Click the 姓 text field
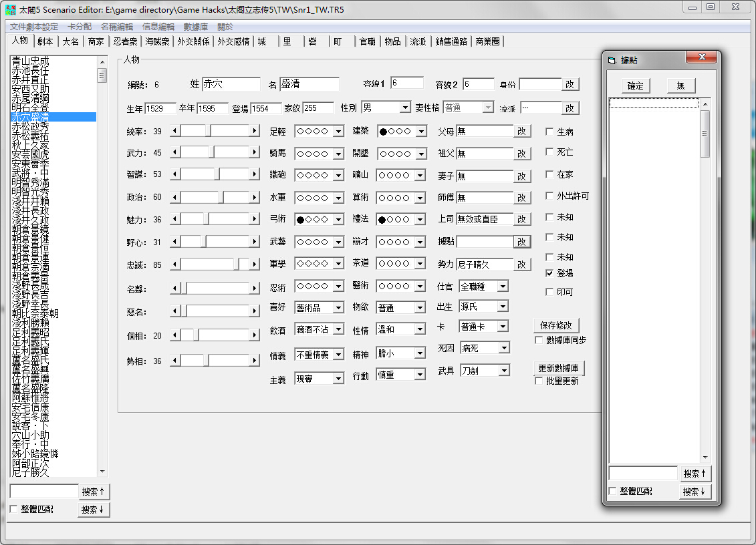This screenshot has width=756, height=545. click(x=231, y=85)
